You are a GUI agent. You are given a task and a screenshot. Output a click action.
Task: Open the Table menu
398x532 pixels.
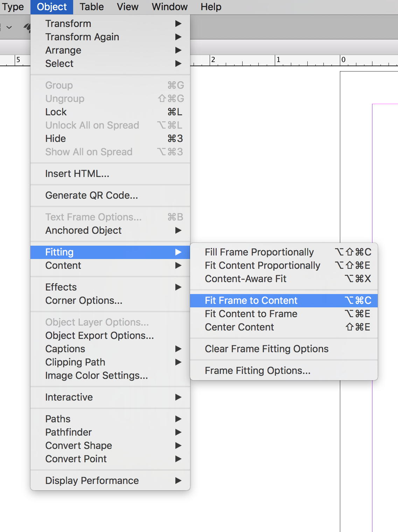pos(92,7)
